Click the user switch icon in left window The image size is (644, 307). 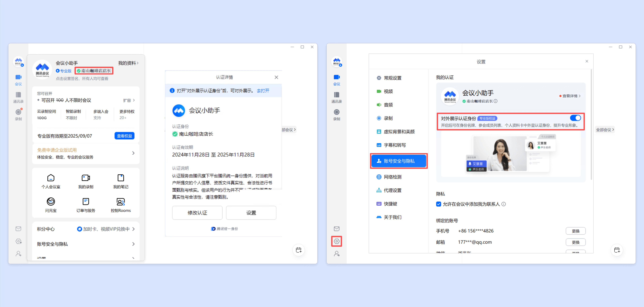[x=18, y=254]
